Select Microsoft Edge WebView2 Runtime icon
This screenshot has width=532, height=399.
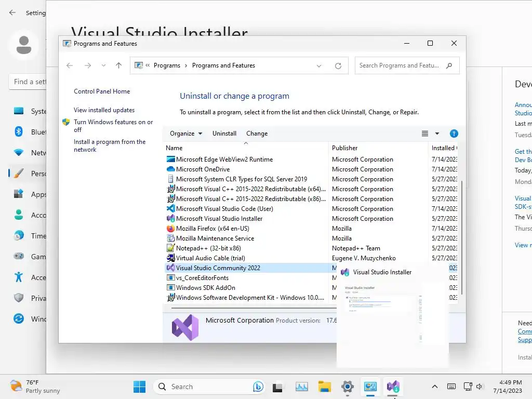tap(170, 159)
